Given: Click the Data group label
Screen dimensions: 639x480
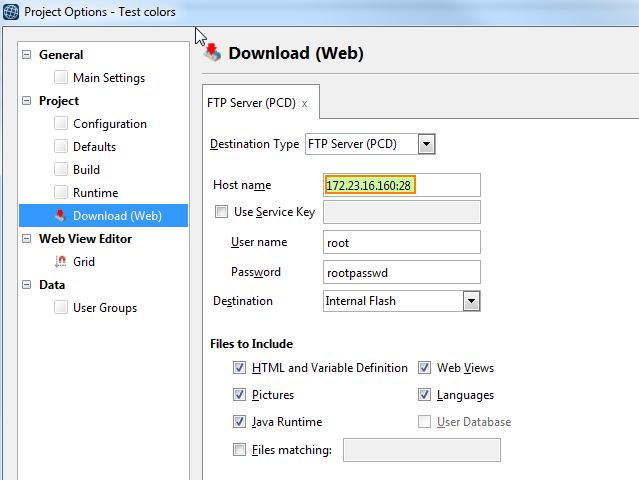Looking at the screenshot, I should [52, 285].
